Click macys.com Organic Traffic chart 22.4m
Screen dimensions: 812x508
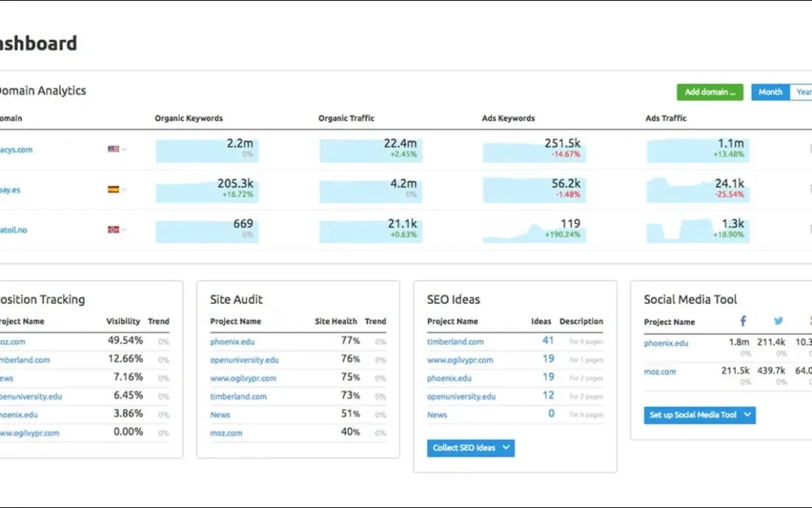coord(371,149)
